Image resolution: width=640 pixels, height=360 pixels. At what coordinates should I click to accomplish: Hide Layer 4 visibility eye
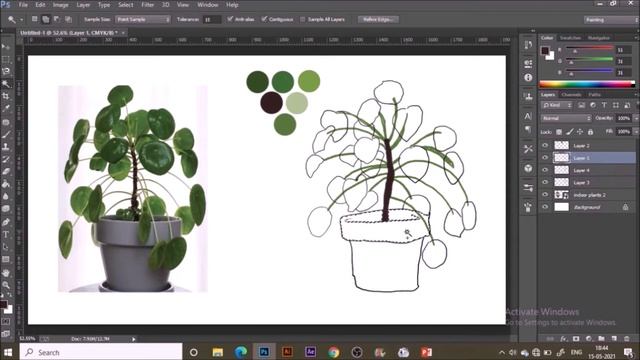pos(545,170)
